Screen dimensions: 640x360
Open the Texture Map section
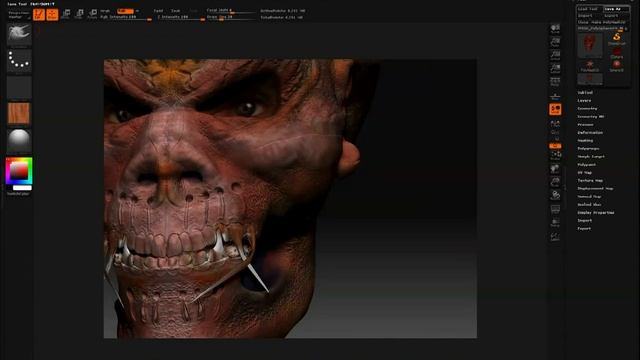(x=590, y=180)
